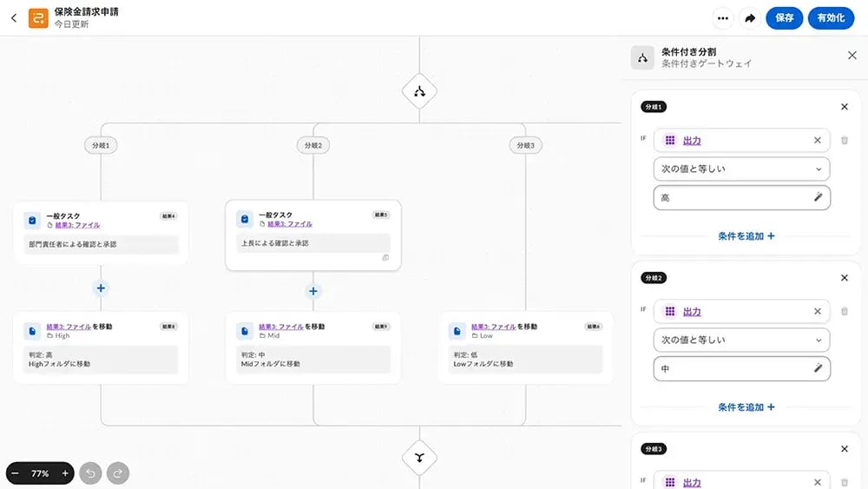Close the 条件付き分割 side panel
The height and width of the screenshot is (489, 868).
pyautogui.click(x=852, y=56)
